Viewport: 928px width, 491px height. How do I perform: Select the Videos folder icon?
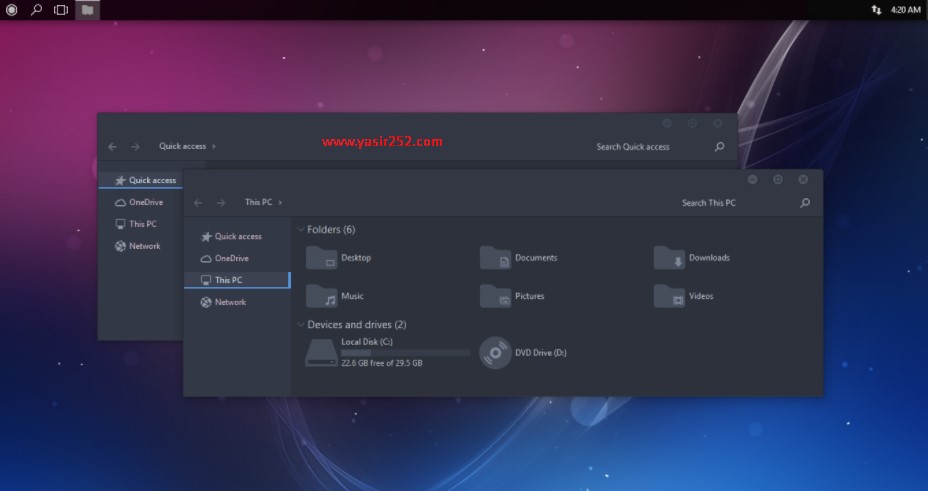pyautogui.click(x=669, y=296)
